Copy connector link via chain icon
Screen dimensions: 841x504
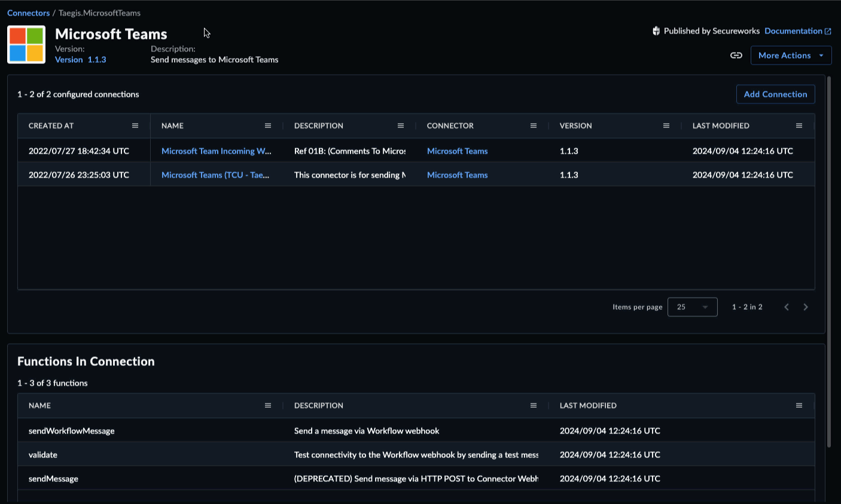point(736,56)
